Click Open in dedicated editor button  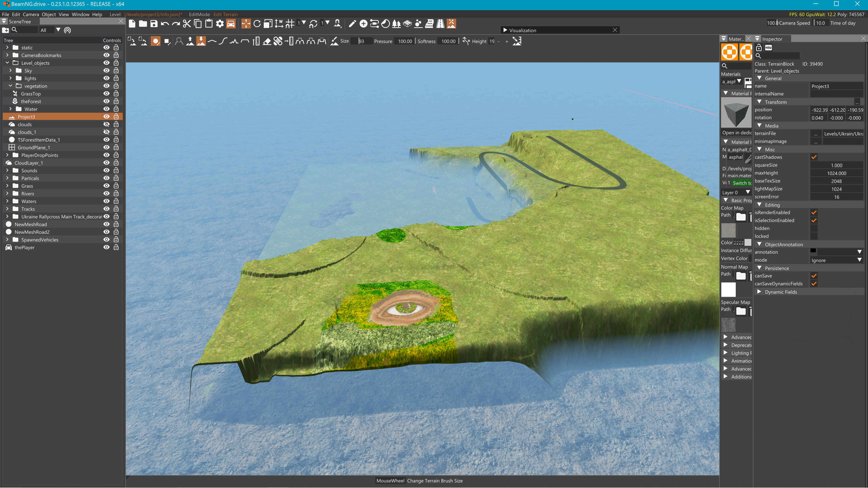coord(737,133)
